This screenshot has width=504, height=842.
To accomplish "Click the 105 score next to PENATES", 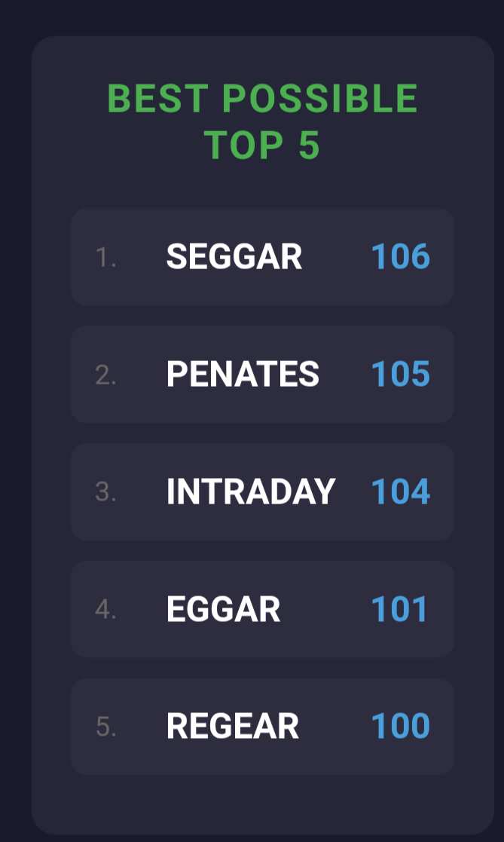I will pyautogui.click(x=400, y=374).
